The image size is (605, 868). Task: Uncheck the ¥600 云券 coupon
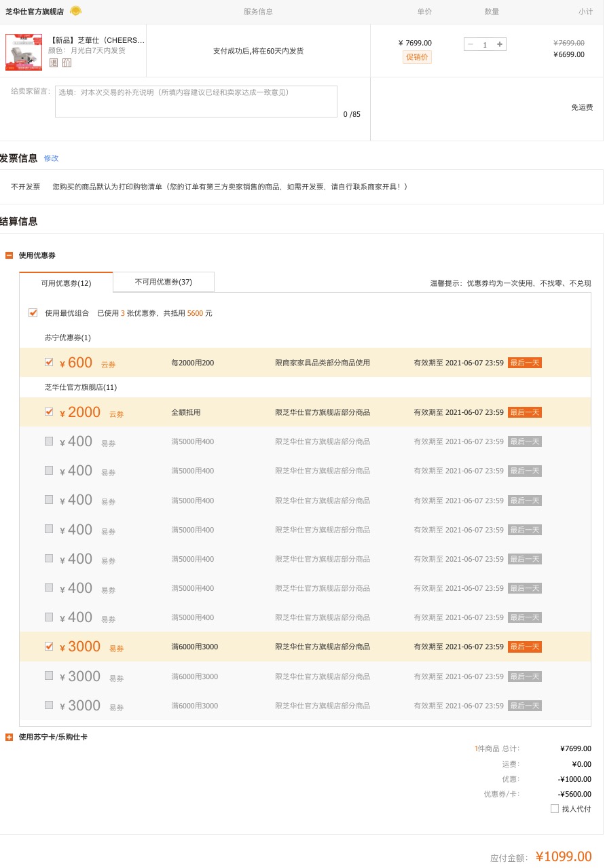pyautogui.click(x=49, y=362)
